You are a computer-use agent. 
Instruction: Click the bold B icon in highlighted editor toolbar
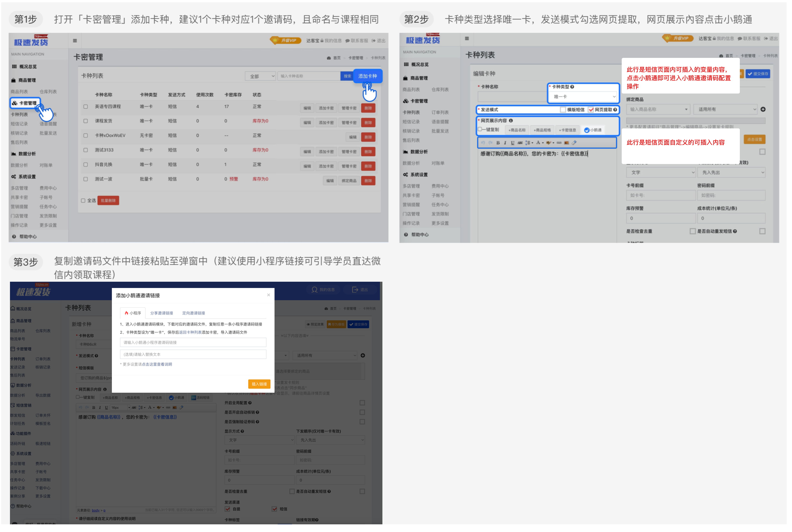[x=498, y=143]
